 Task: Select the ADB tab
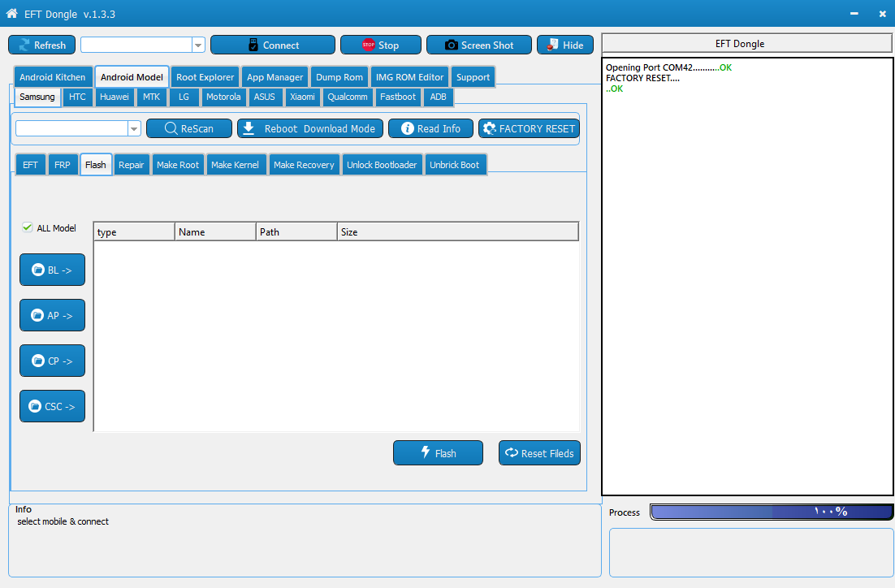tap(439, 97)
